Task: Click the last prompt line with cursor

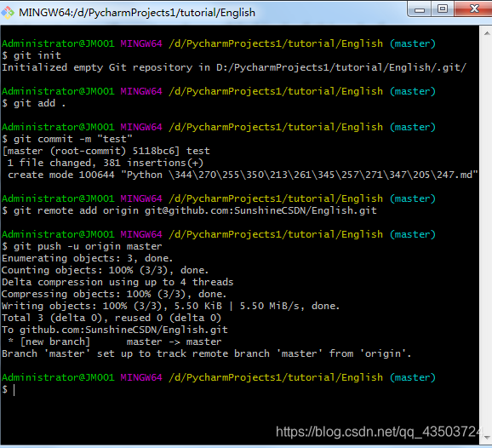Action: (9, 389)
